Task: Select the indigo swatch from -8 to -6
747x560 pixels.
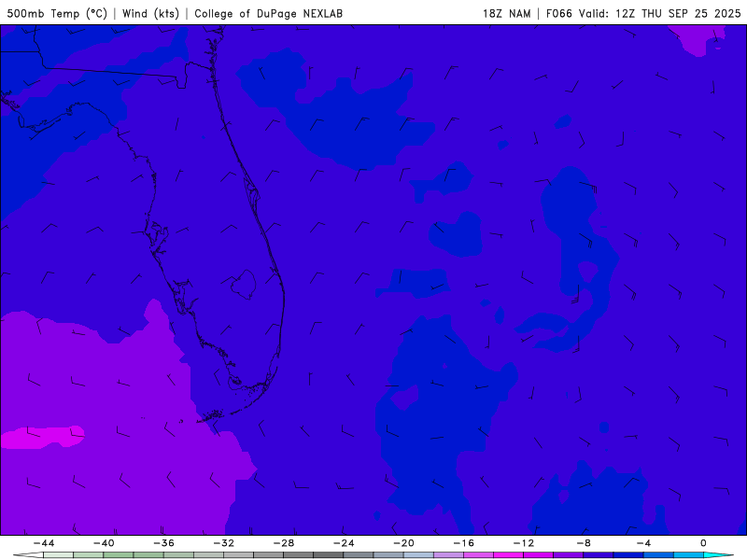Action: coord(599,555)
